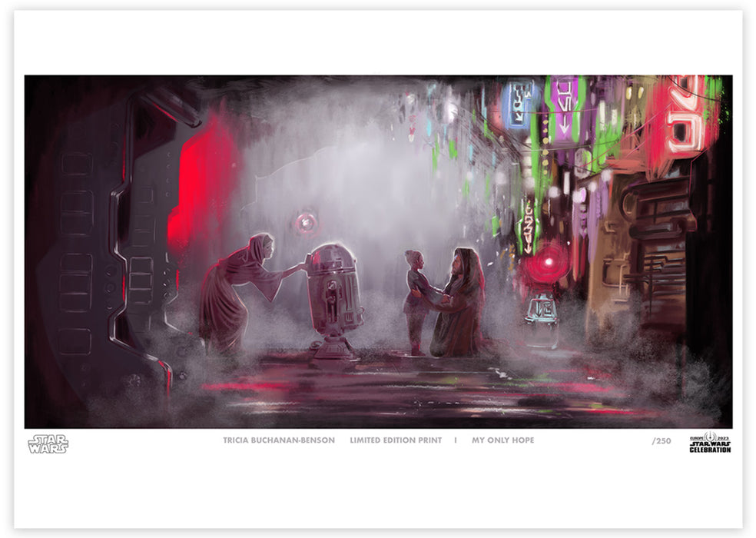
Task: Select the small red glowing light above the droid
Action: pos(306,223)
